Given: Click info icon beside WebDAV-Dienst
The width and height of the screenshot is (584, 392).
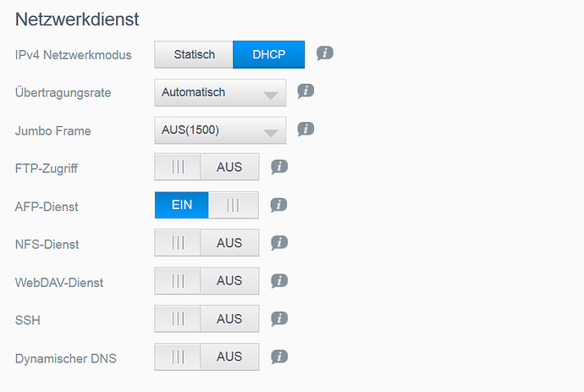Looking at the screenshot, I should point(279,280).
